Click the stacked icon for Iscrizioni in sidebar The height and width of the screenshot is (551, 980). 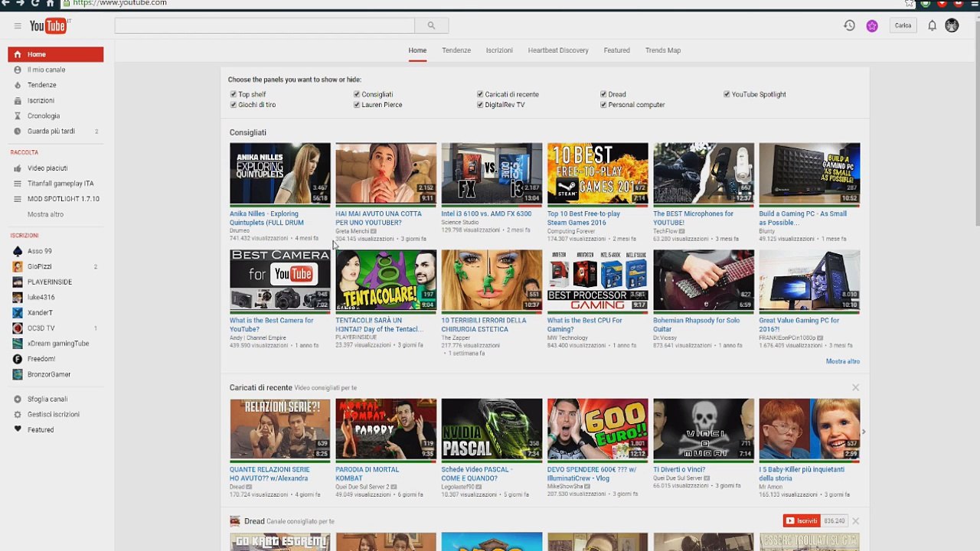(18, 100)
